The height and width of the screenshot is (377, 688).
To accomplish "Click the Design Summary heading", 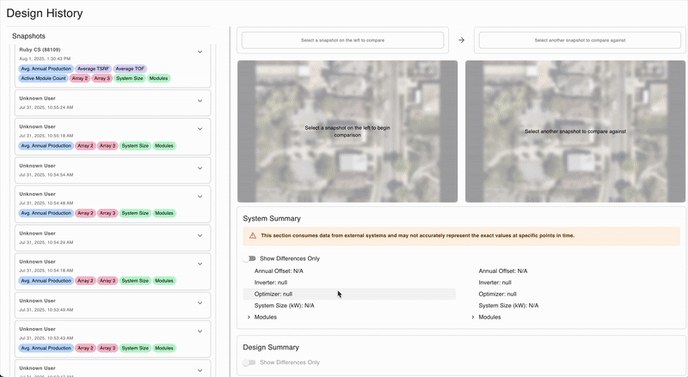I will (271, 347).
